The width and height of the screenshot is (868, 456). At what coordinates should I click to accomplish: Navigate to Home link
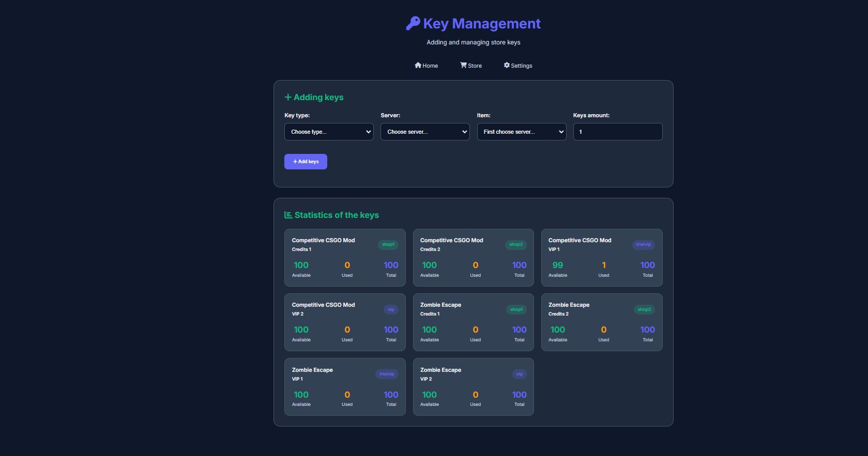[430, 66]
